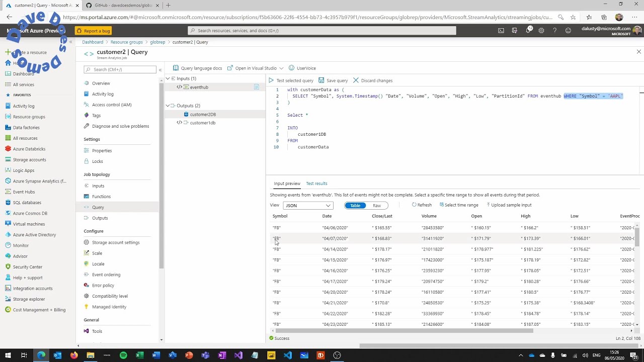Open Functions under Job topology
Screen dimensions: 644x362
click(101, 197)
